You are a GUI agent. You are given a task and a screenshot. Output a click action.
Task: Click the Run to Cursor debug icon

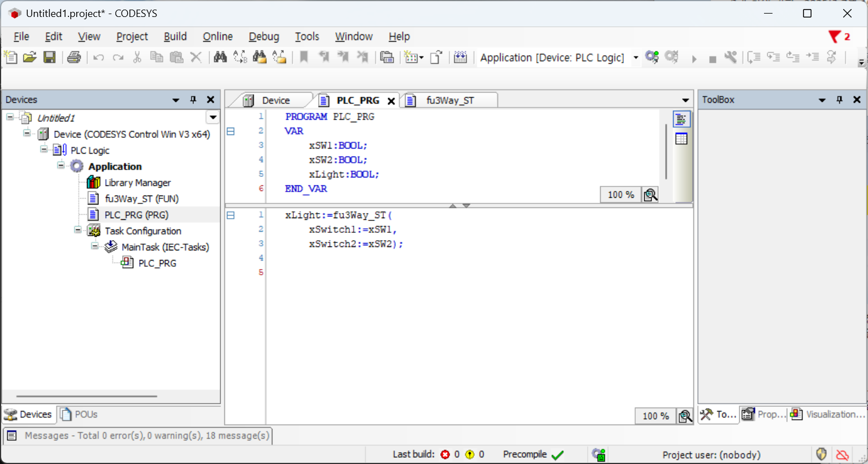tap(813, 57)
